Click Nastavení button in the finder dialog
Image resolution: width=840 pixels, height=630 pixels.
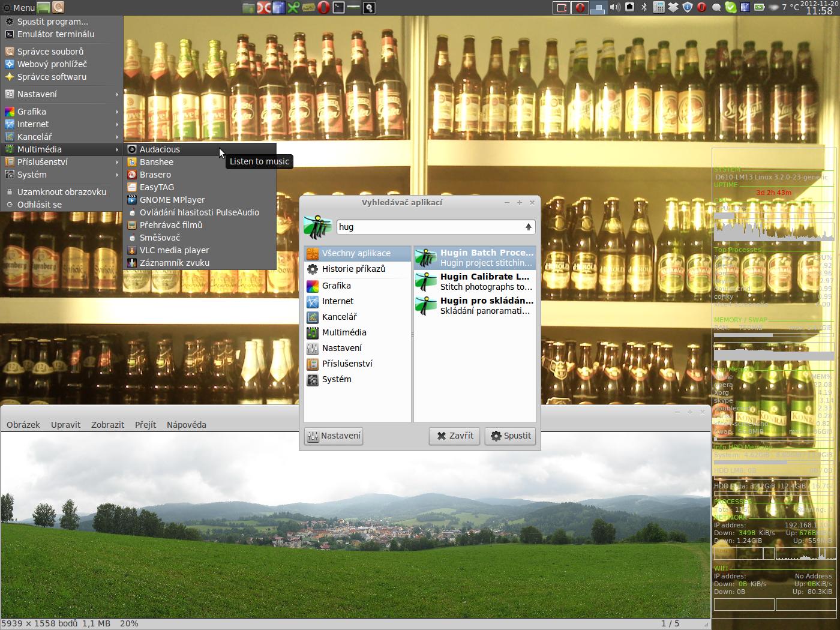pyautogui.click(x=334, y=436)
